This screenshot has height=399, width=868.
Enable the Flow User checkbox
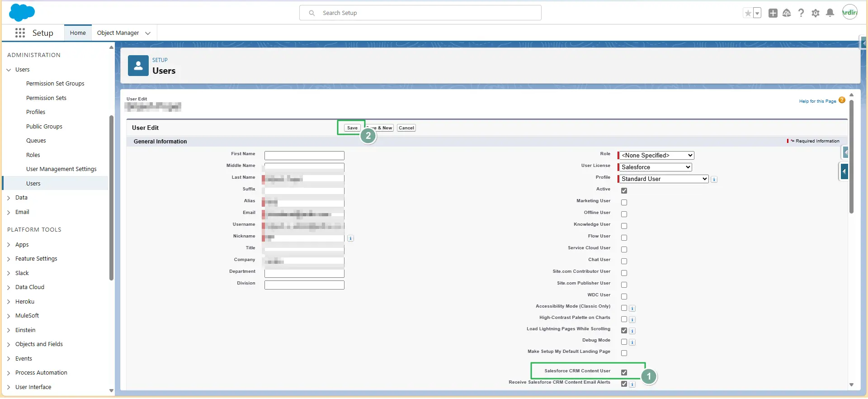[x=624, y=238]
